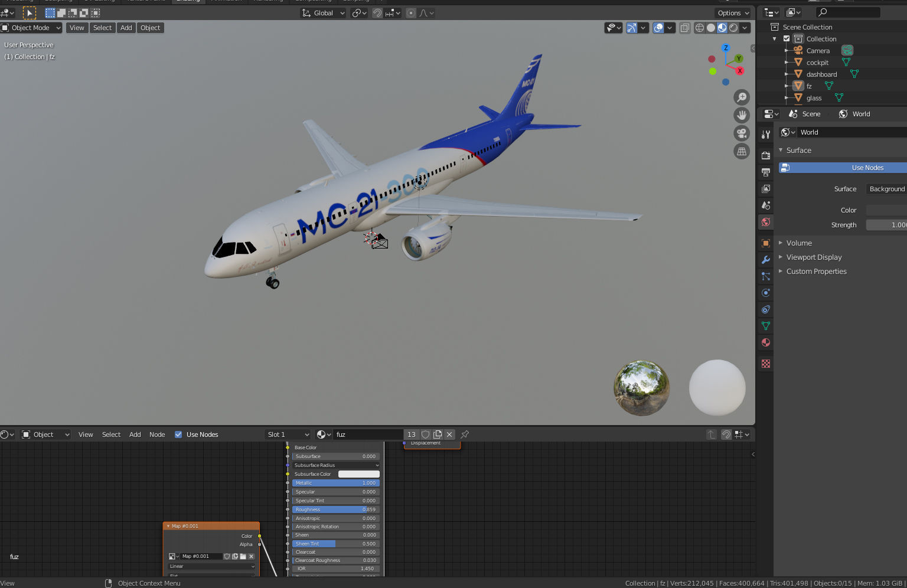
Task: Open Scene properties tab
Action: [x=766, y=205]
